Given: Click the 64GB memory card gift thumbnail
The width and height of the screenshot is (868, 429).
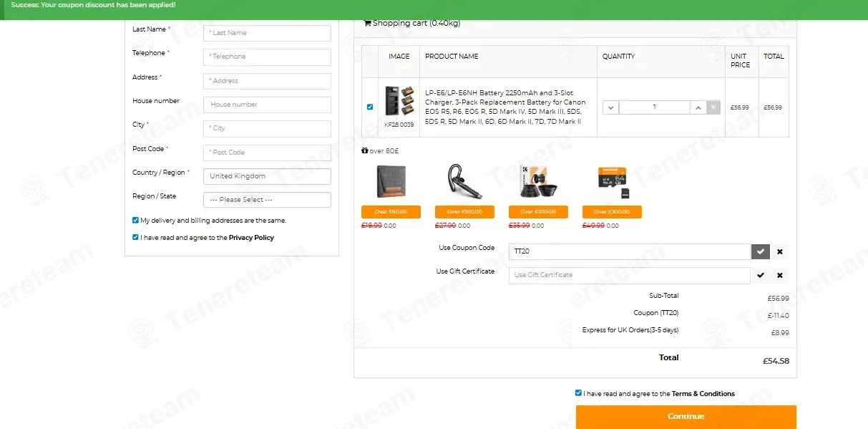Looking at the screenshot, I should (x=613, y=182).
